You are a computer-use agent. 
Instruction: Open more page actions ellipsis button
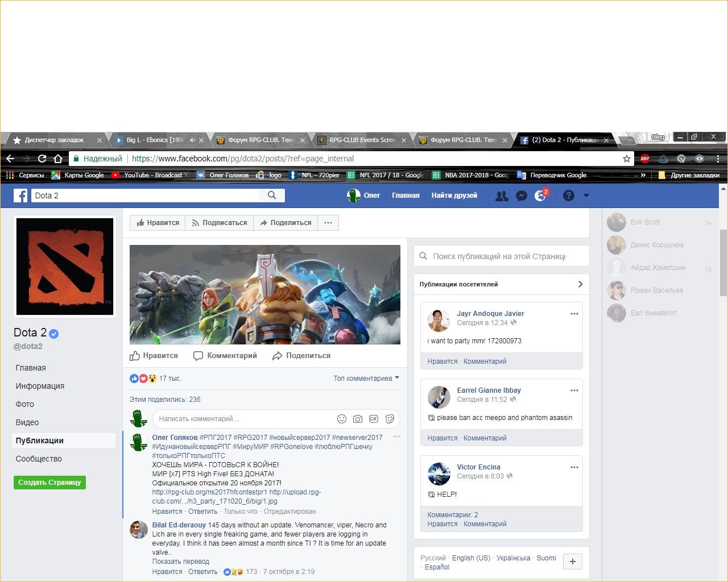(328, 223)
